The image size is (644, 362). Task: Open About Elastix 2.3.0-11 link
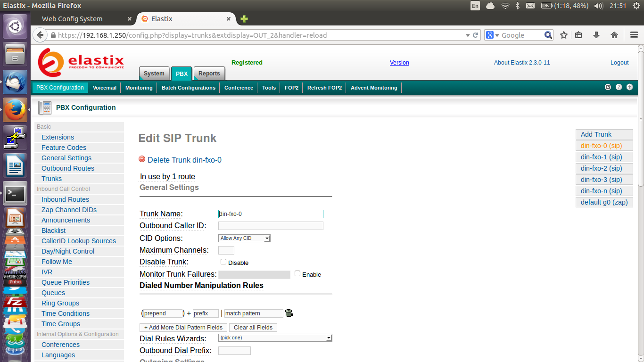pyautogui.click(x=522, y=63)
